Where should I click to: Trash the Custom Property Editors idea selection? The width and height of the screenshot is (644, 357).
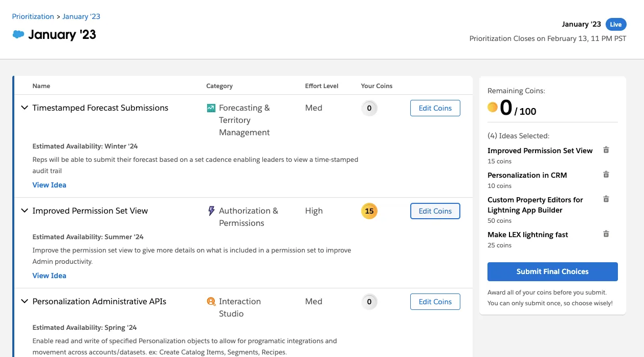pos(606,199)
